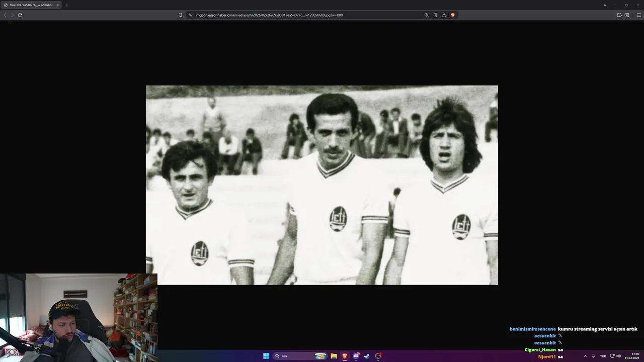The width and height of the screenshot is (644, 362).
Task: Open the clock showing 17:00
Action: coord(632,356)
